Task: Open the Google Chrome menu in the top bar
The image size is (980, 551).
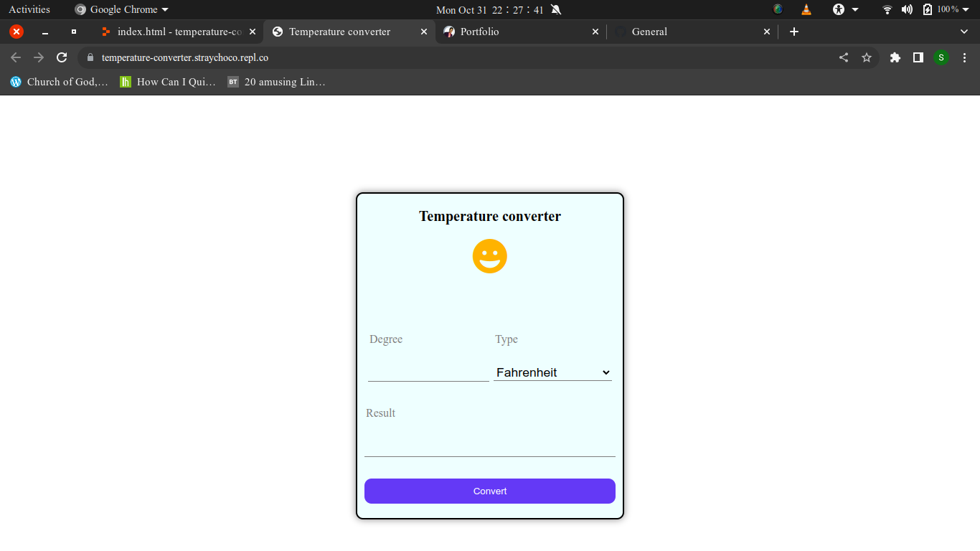Action: coord(121,9)
